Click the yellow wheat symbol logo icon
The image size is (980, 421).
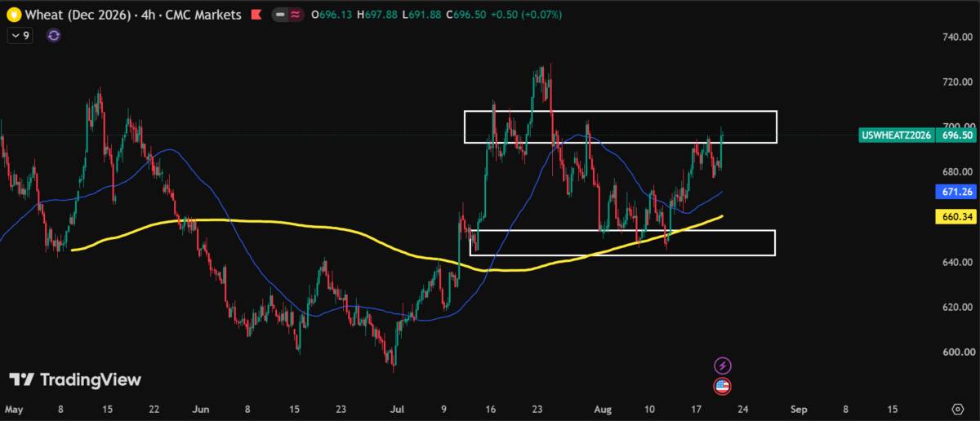[14, 15]
